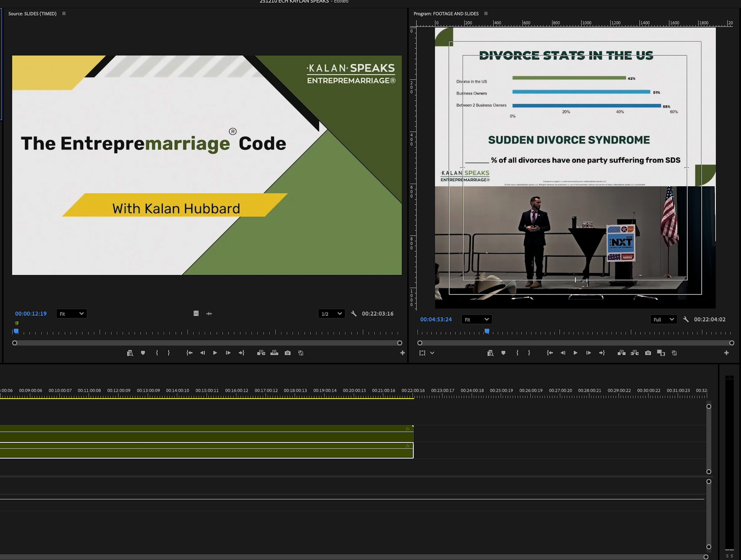Open the Full resolution dropdown in Program monitor
The height and width of the screenshot is (560, 741).
tap(663, 319)
